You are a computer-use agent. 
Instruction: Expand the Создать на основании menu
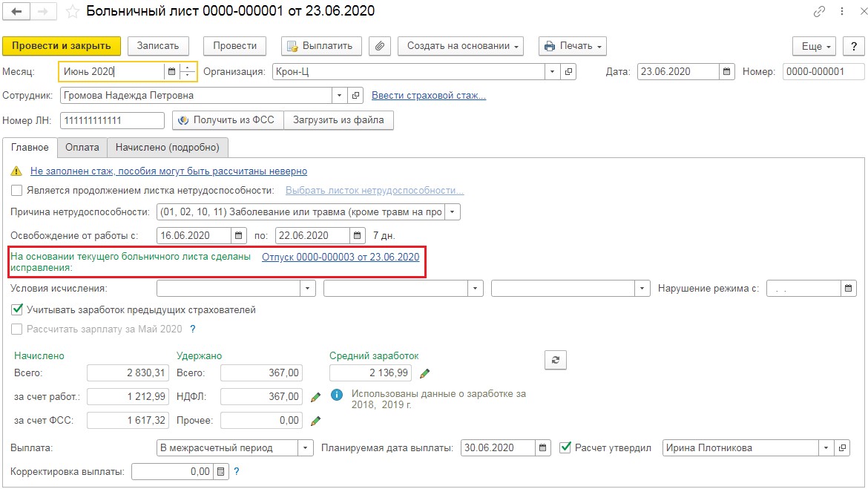(460, 46)
